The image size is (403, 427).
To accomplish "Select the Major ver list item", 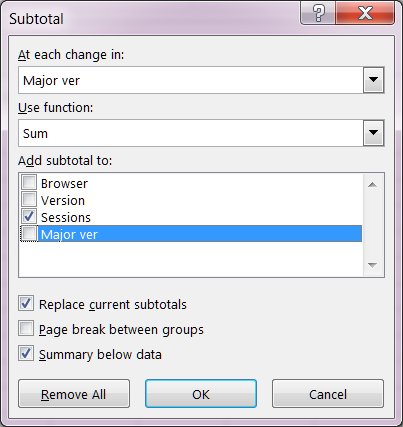I will [200, 234].
